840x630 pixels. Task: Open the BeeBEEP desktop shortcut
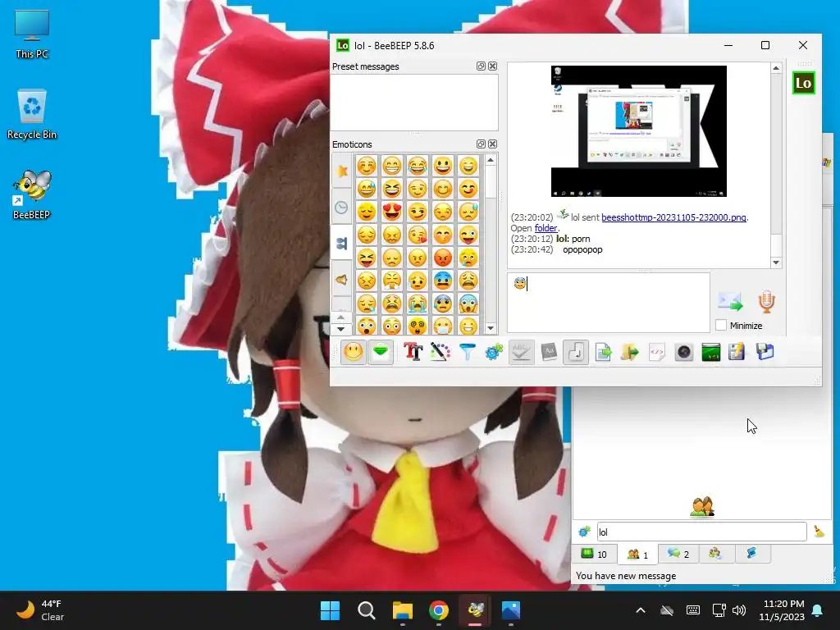(32, 195)
